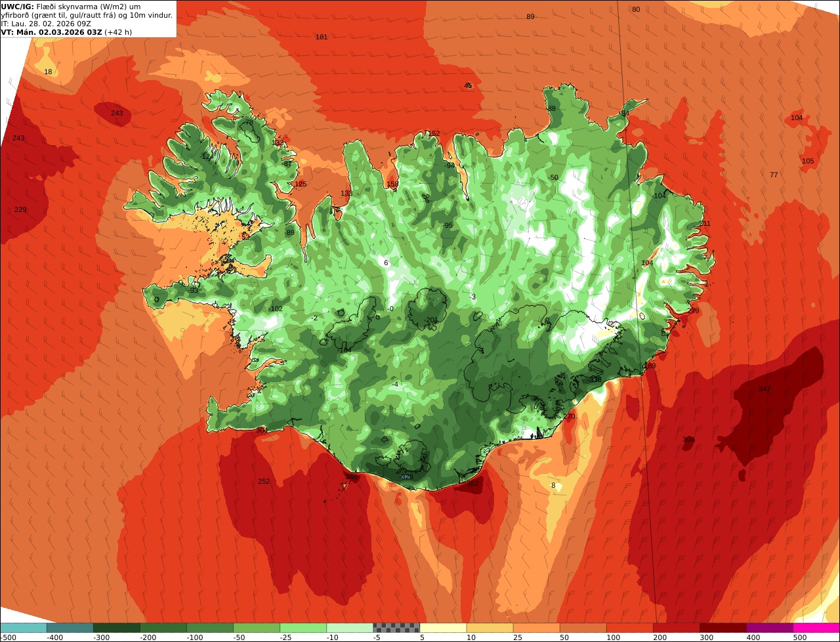Image resolution: width=840 pixels, height=642 pixels.
Task: Click the map value 80
Action: click(x=636, y=9)
